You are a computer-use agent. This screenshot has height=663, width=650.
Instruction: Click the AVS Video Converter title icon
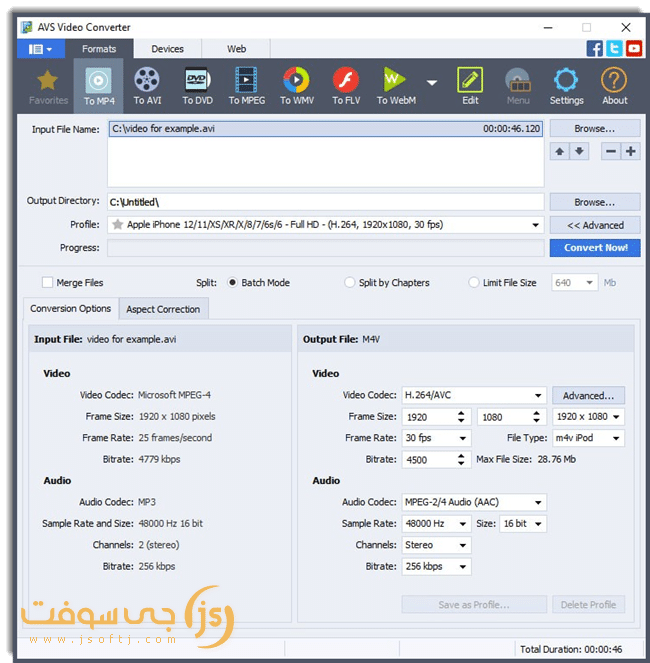coord(27,27)
